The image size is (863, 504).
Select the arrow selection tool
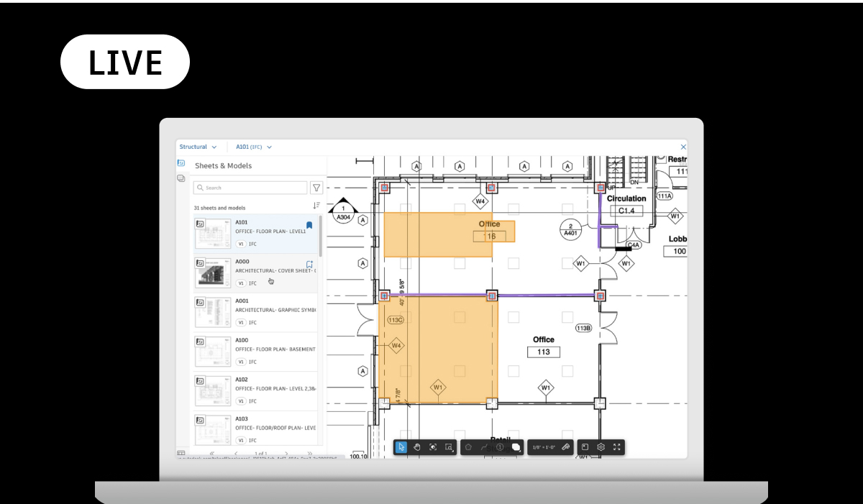[x=401, y=446]
